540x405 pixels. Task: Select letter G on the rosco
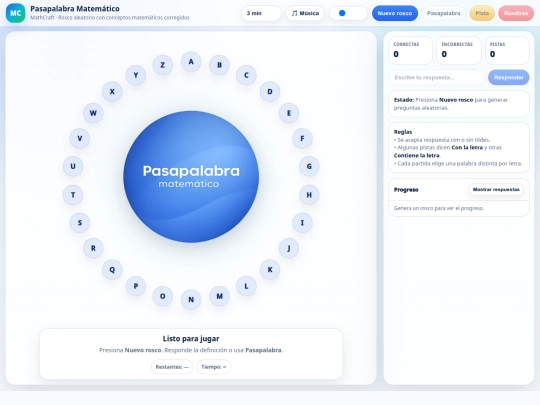tap(309, 166)
